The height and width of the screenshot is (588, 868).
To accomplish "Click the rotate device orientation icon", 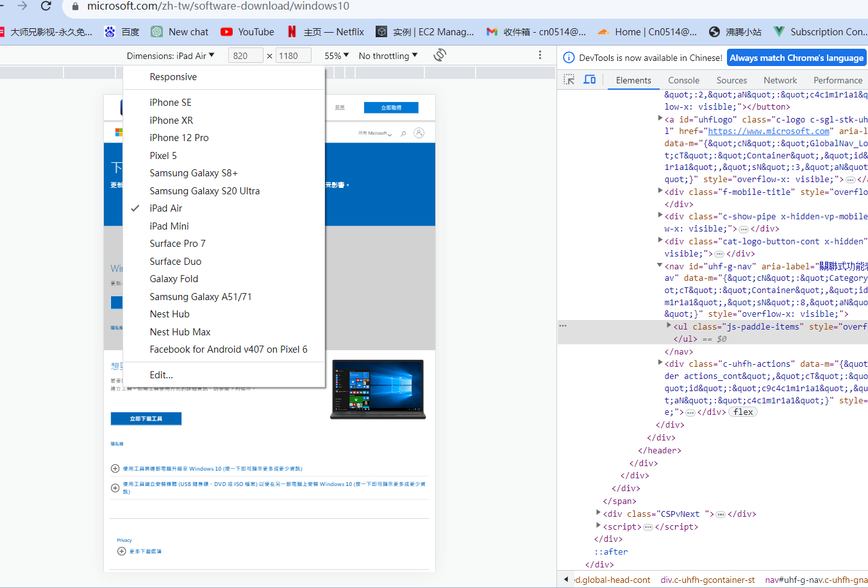I will [440, 55].
